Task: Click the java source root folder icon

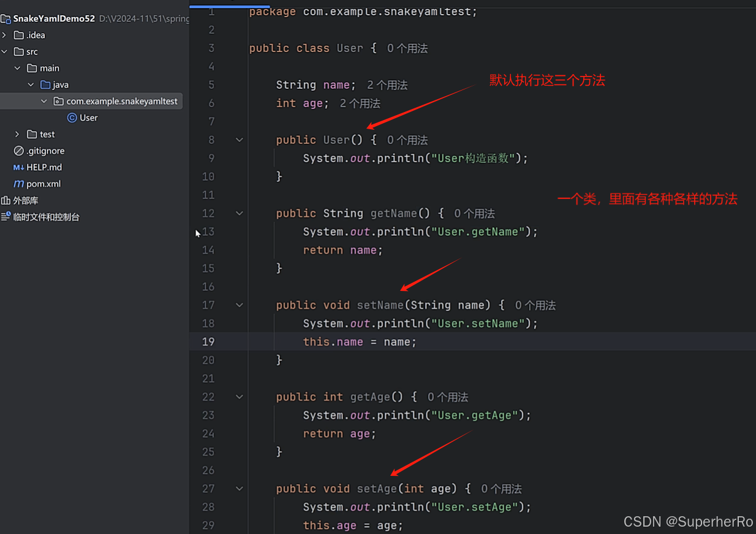Action: pyautogui.click(x=45, y=85)
